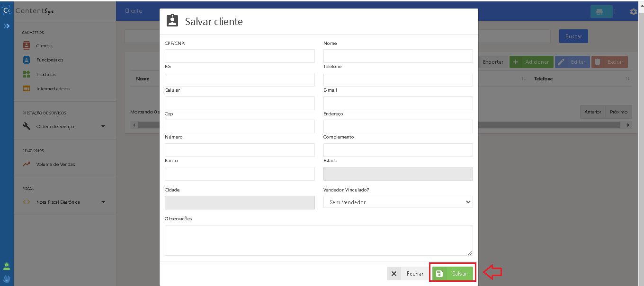Expand sidebar with double chevron icon
Viewport: 644px width, 286px height.
tap(7, 26)
